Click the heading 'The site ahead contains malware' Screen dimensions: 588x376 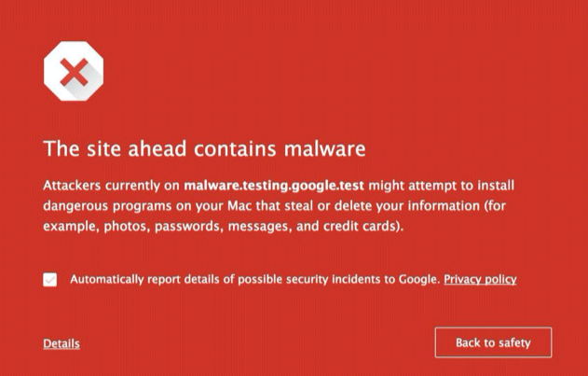coord(204,148)
